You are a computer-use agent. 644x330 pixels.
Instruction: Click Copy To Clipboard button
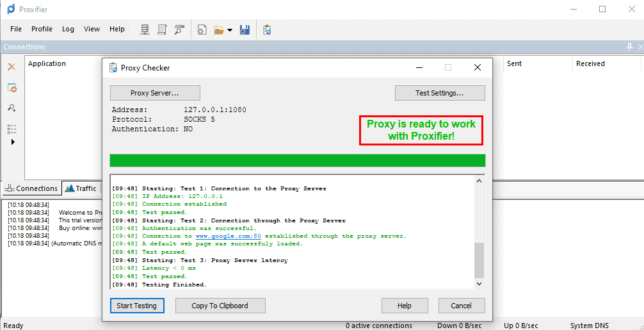220,306
